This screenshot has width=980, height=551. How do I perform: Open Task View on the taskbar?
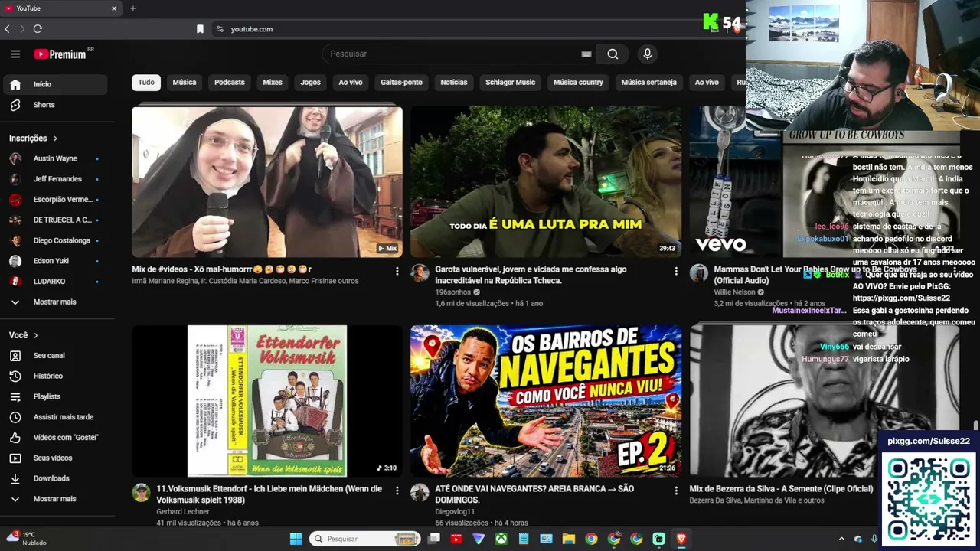(433, 539)
